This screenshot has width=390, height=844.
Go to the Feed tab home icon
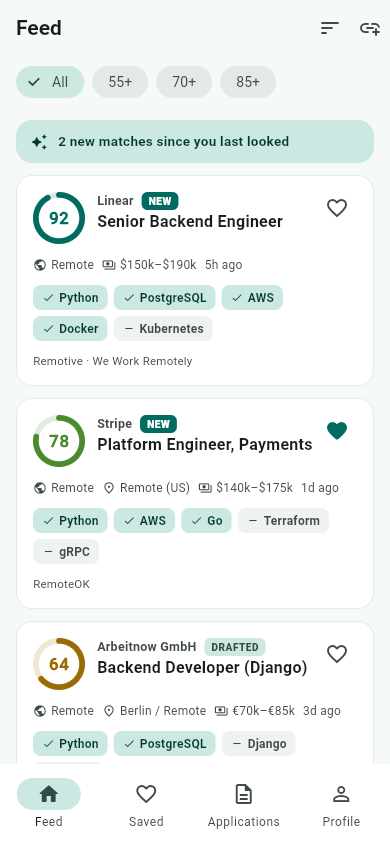point(48,794)
